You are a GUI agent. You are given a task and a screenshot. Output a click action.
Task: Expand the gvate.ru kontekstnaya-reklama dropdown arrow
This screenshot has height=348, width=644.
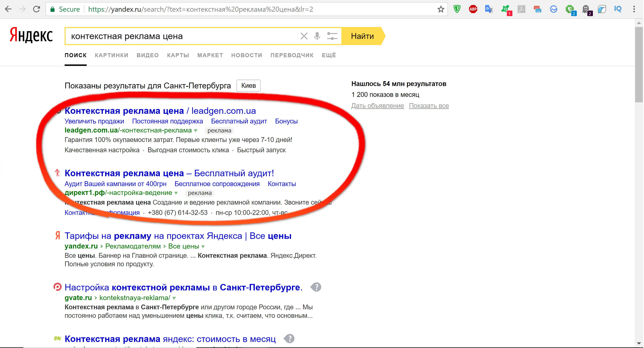[174, 298]
